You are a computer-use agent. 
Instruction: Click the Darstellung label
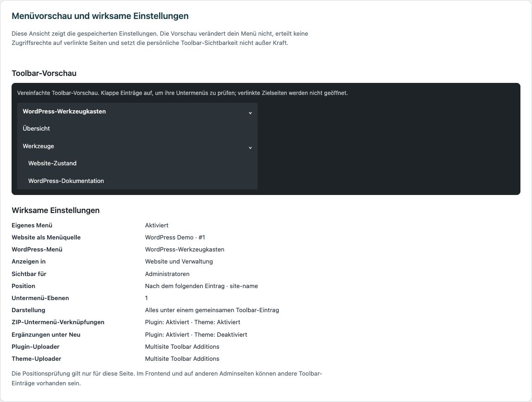(29, 310)
